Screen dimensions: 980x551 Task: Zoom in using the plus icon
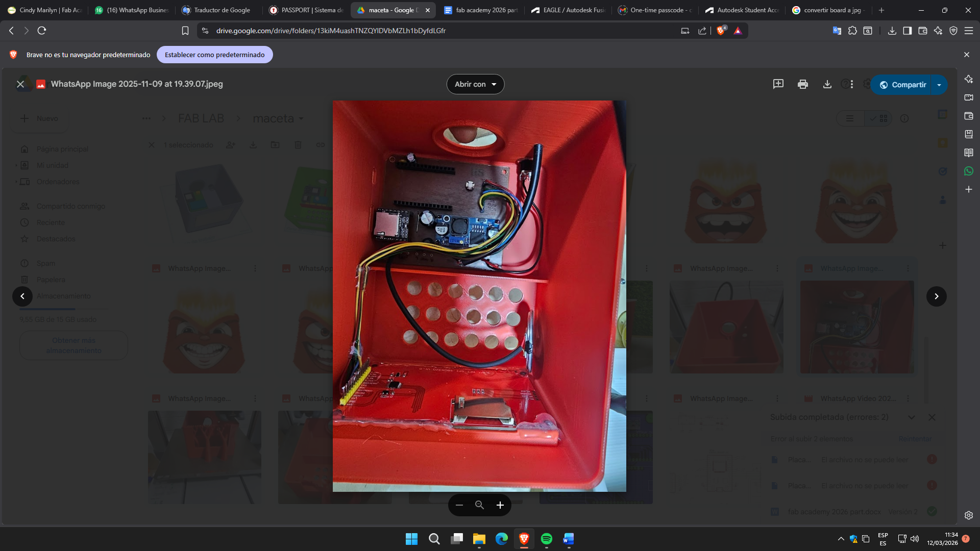500,505
